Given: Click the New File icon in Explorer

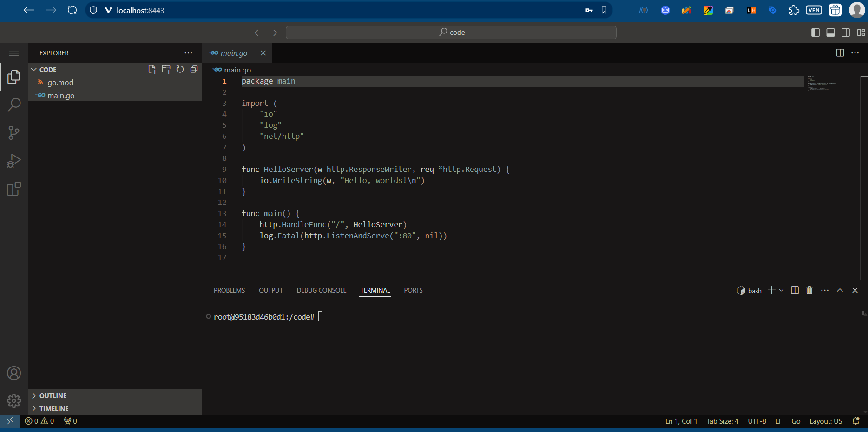Looking at the screenshot, I should pos(152,69).
